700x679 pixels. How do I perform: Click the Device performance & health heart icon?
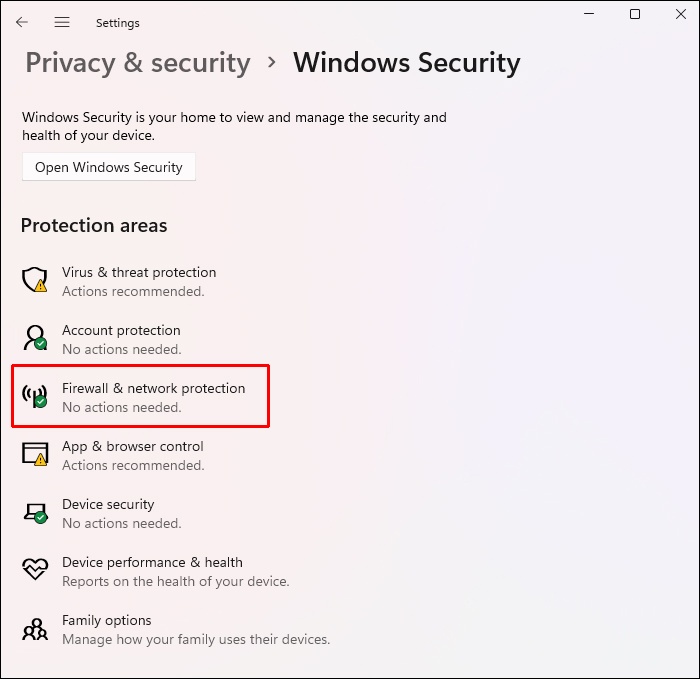35,570
